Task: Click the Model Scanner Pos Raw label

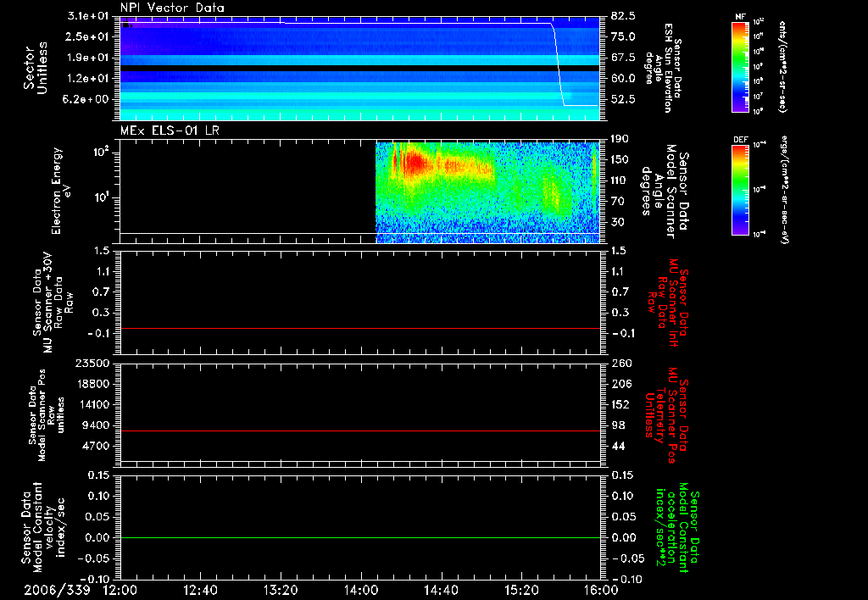Action: point(47,415)
